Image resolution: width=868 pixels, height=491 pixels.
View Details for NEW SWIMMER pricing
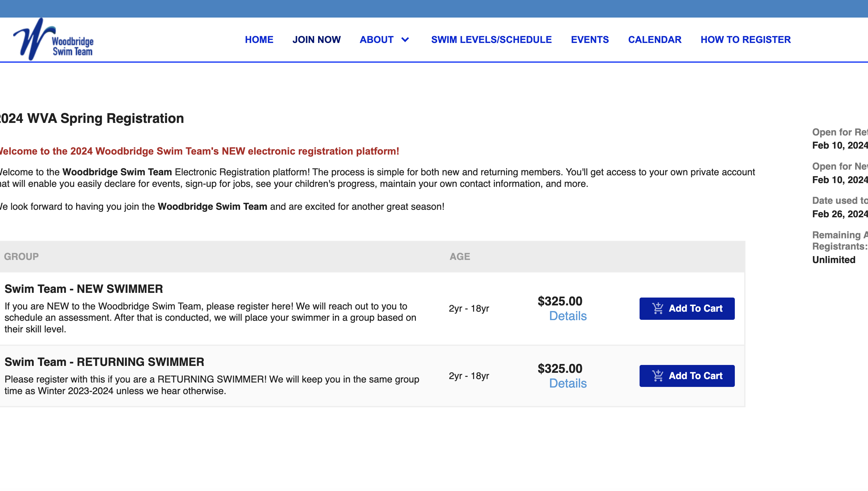click(x=568, y=316)
